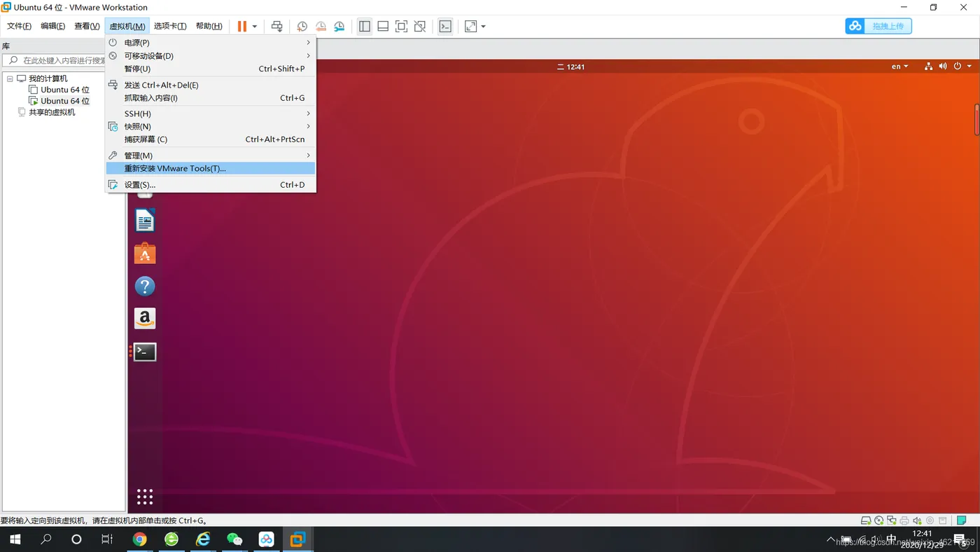Open 设置(S)... menu entry

click(210, 185)
